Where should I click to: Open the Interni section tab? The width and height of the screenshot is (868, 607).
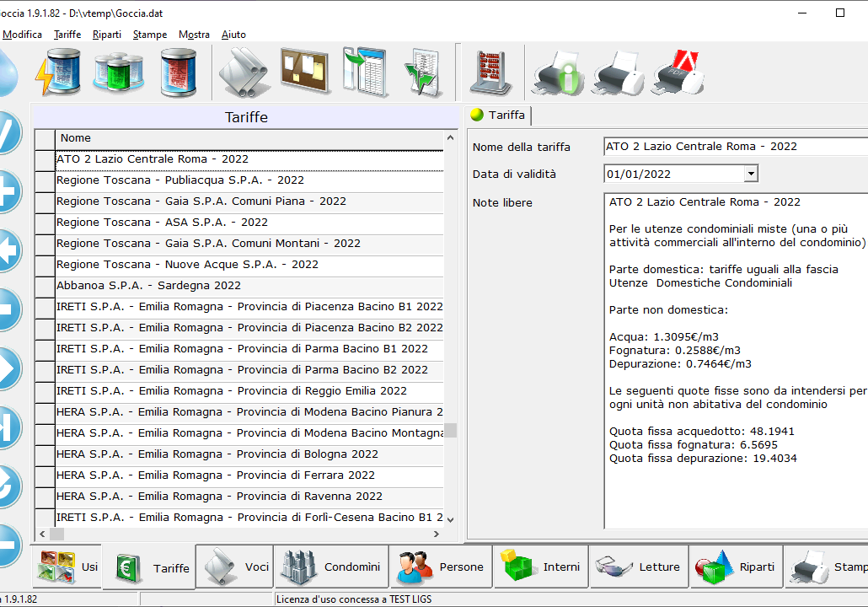pos(541,567)
